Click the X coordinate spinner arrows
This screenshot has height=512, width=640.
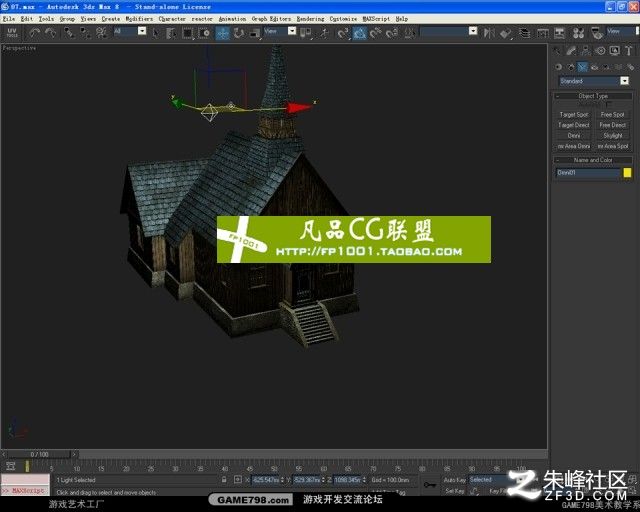pos(282,480)
